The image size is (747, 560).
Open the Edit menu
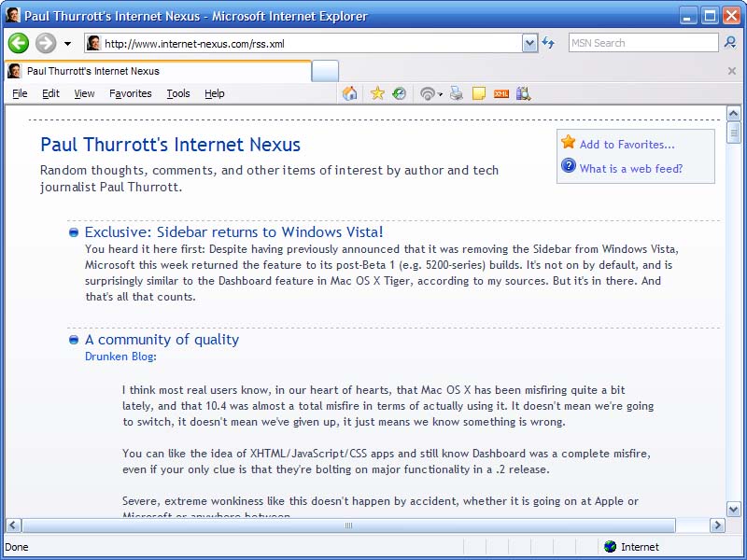[50, 93]
